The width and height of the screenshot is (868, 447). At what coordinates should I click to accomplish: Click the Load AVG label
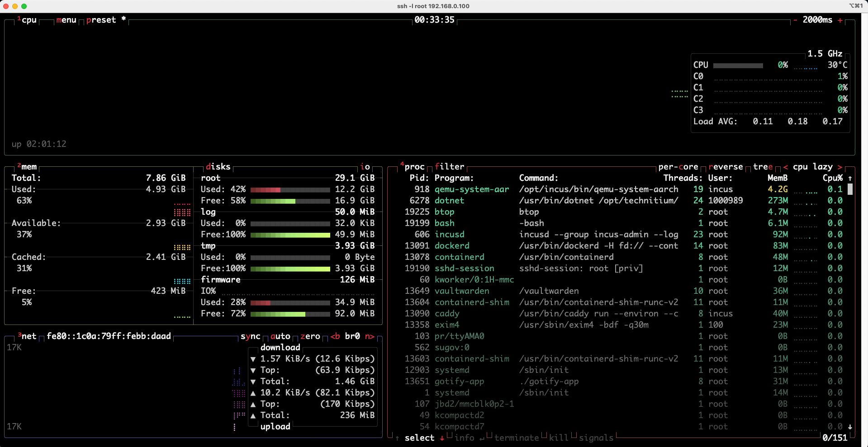click(x=715, y=122)
